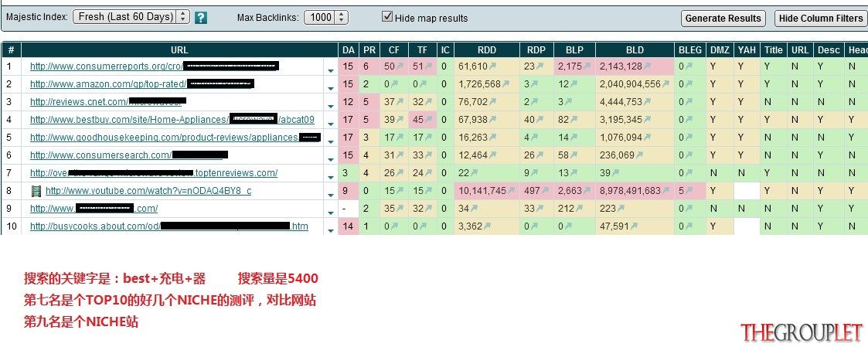Screen dimensions: 868x347
Task: Open the youtube.com watch link
Action: pos(148,191)
